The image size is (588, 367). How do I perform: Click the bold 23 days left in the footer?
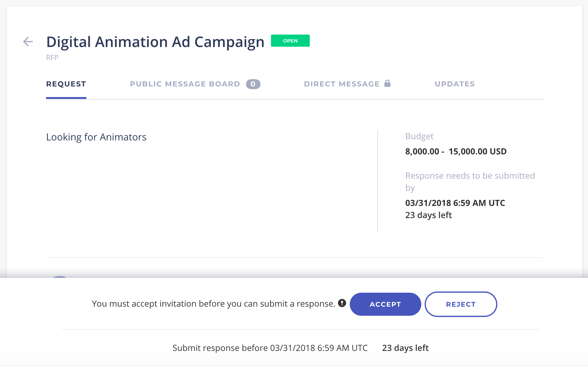(x=405, y=348)
